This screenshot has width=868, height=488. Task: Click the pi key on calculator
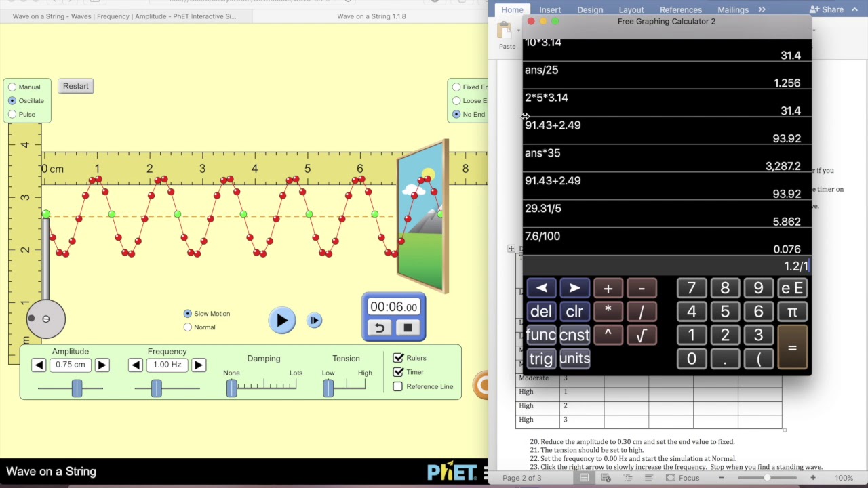tap(792, 312)
